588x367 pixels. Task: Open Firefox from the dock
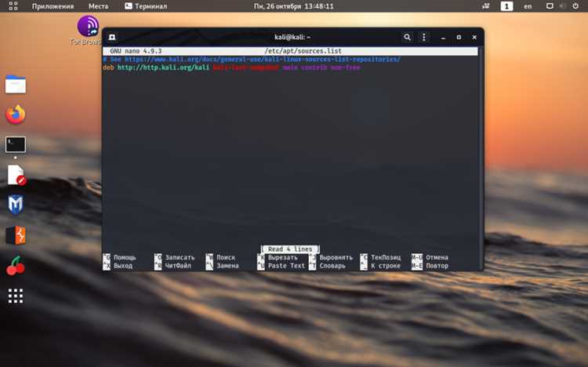tap(16, 114)
